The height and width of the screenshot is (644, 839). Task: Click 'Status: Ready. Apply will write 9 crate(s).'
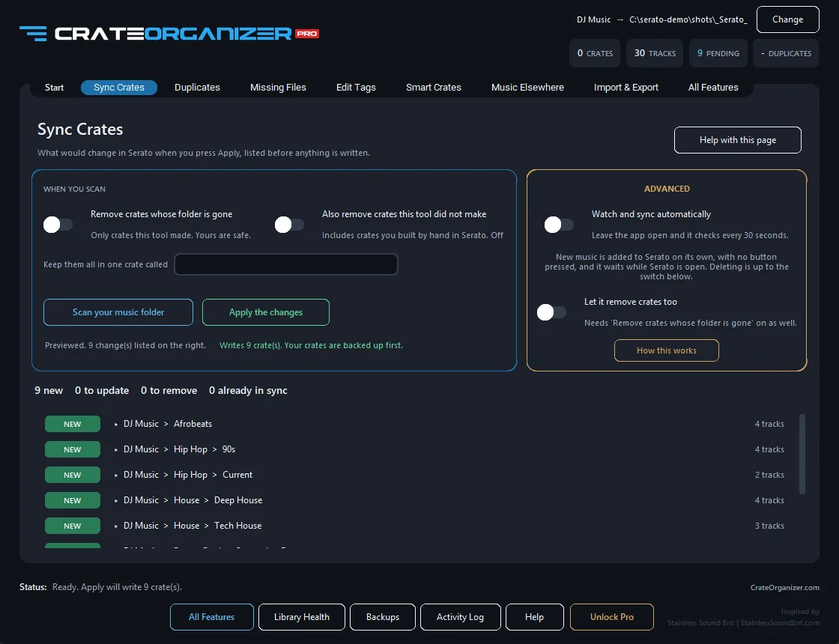pos(100,587)
